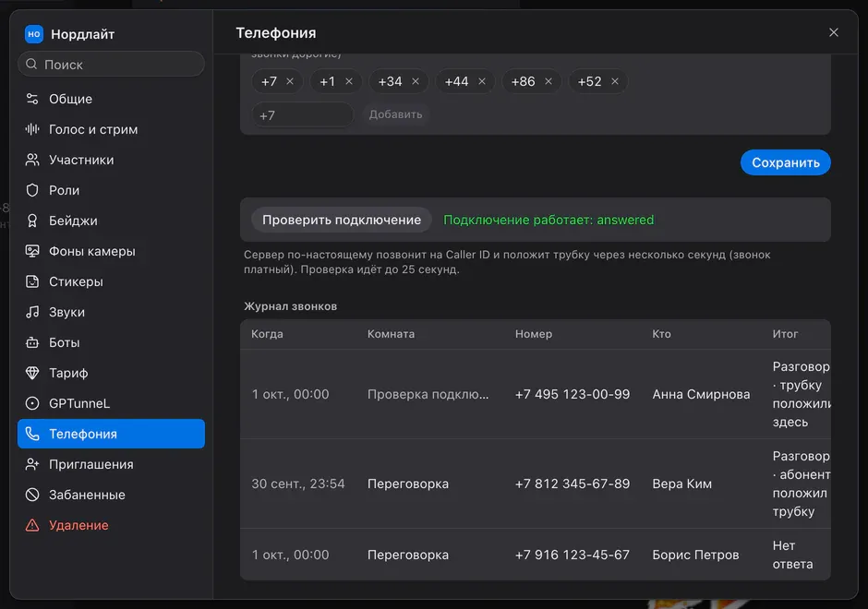This screenshot has height=609, width=868.
Task: Click the Анна Смирнова name cell
Action: point(701,394)
